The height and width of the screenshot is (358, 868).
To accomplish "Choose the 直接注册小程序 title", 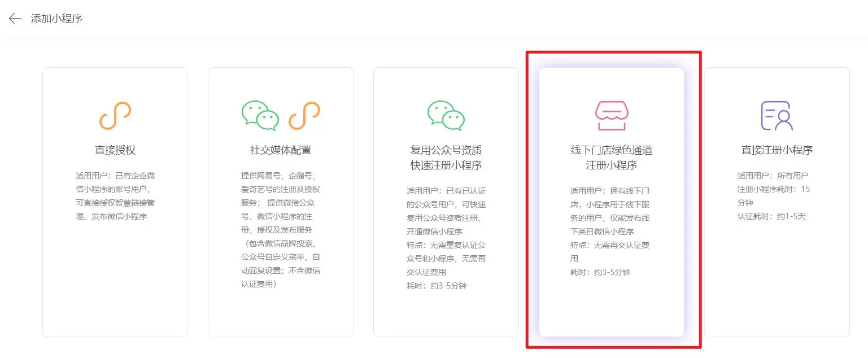I will point(777,150).
